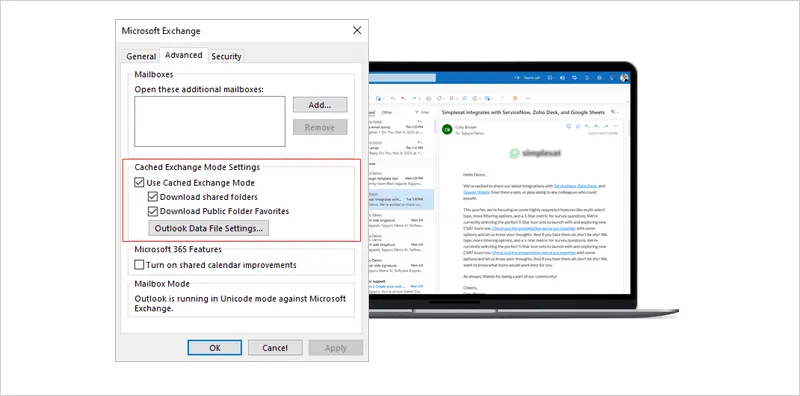Click the 'Microsoft 365 Features' group title

click(178, 250)
